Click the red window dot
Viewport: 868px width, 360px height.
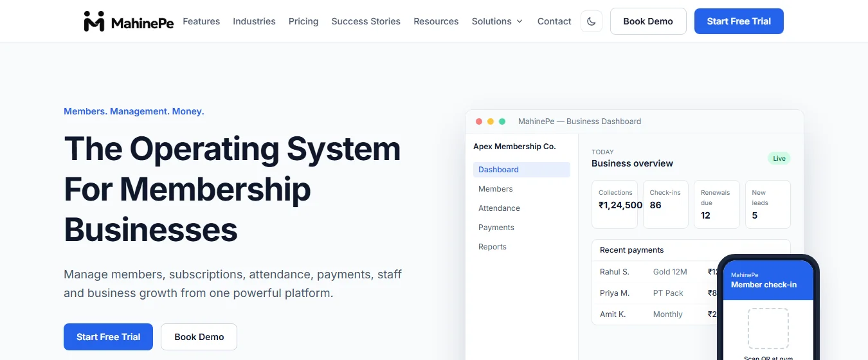point(478,122)
